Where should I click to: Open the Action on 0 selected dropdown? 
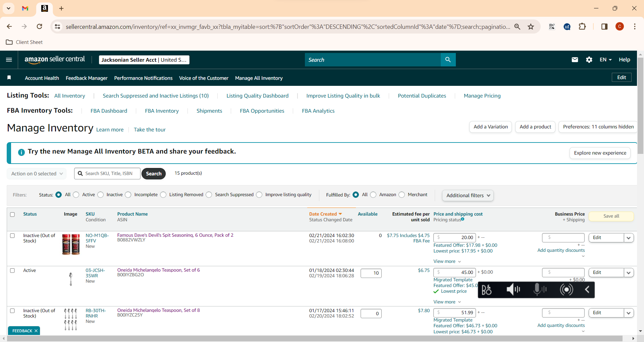coord(37,174)
